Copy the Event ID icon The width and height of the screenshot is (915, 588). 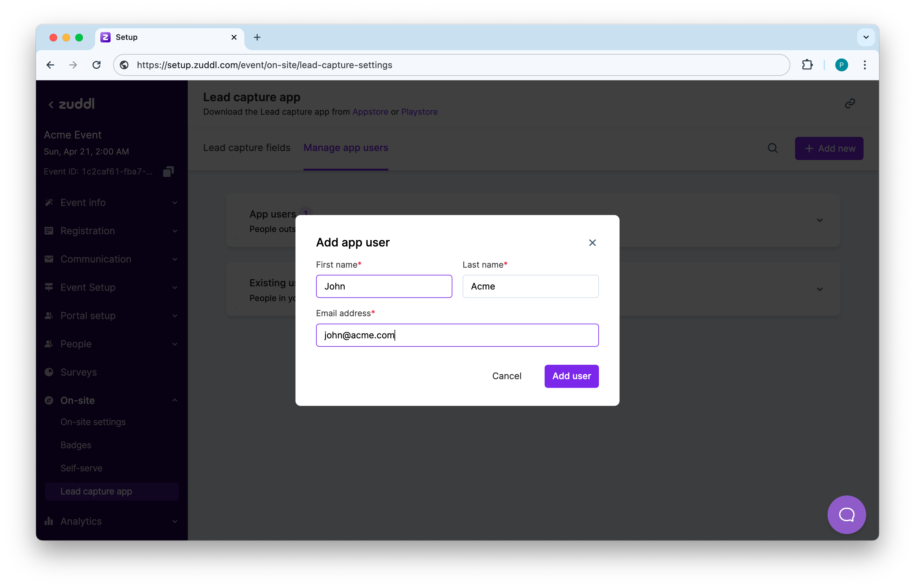coord(168,172)
